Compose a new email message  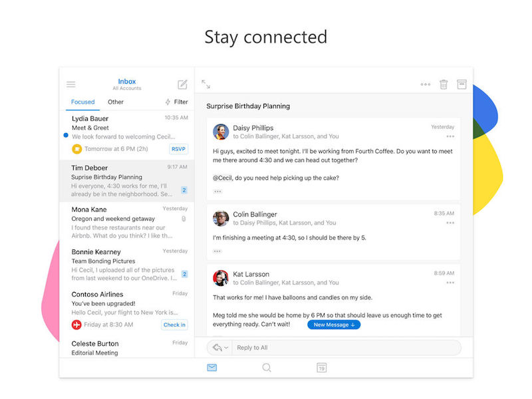182,84
